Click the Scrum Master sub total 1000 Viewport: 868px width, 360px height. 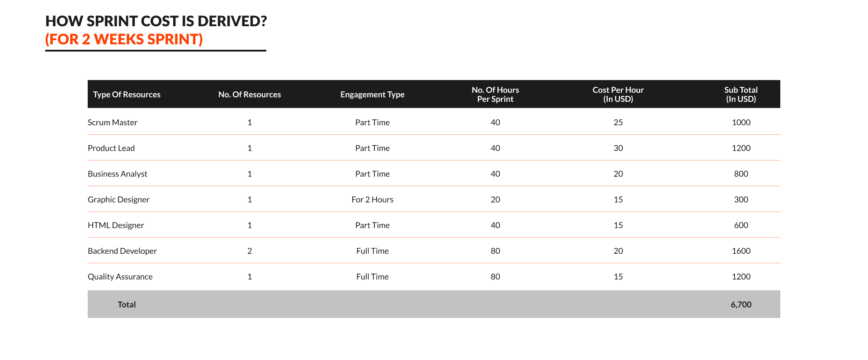point(741,123)
